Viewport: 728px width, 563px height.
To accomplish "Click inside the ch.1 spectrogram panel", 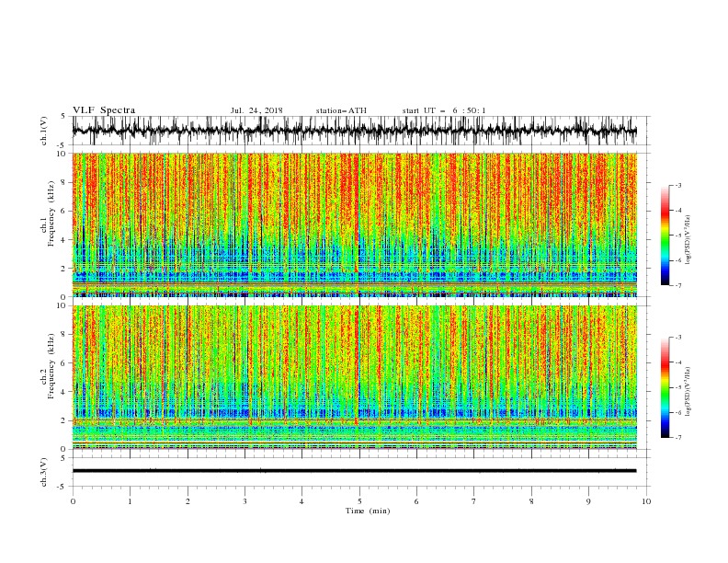I will click(354, 224).
